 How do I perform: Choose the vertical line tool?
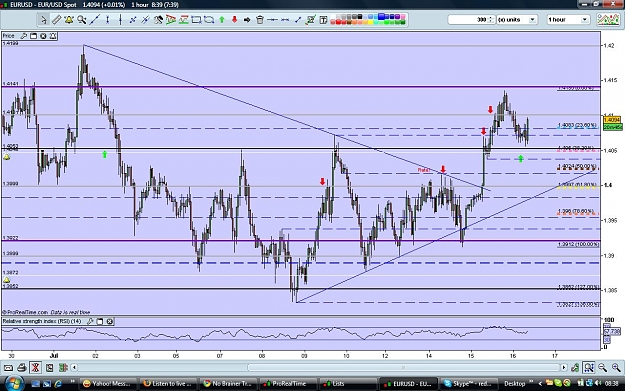click(x=120, y=20)
